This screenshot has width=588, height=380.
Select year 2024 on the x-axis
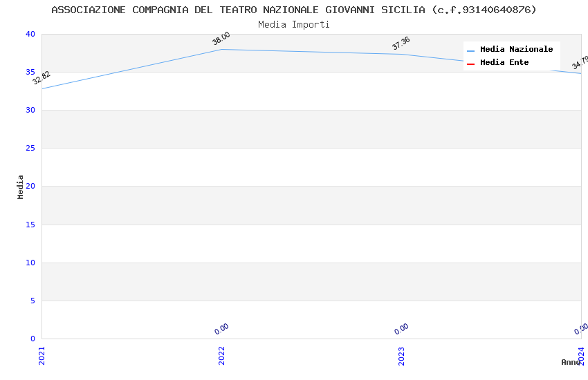581,355
